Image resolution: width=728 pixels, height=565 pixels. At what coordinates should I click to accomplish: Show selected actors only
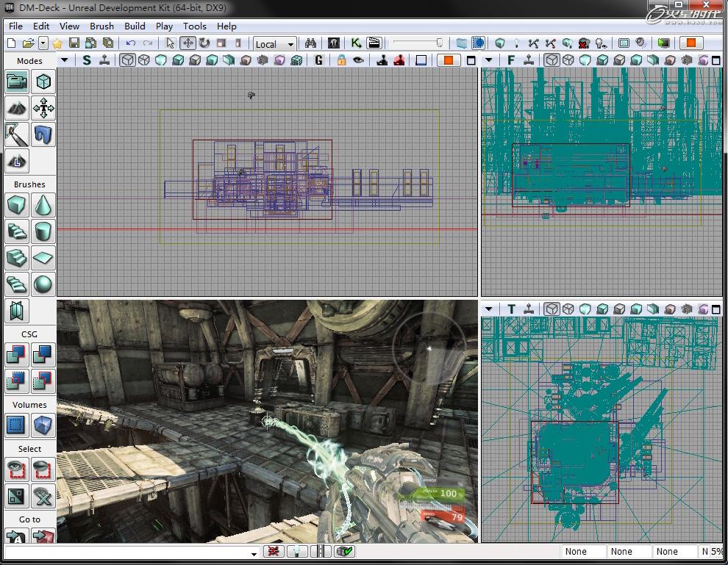tap(17, 469)
